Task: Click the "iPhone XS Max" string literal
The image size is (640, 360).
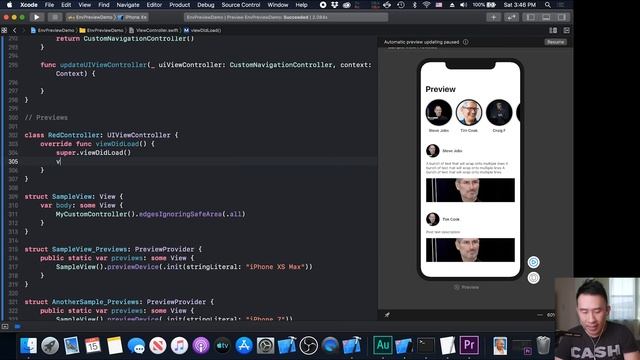Action: coord(276,267)
